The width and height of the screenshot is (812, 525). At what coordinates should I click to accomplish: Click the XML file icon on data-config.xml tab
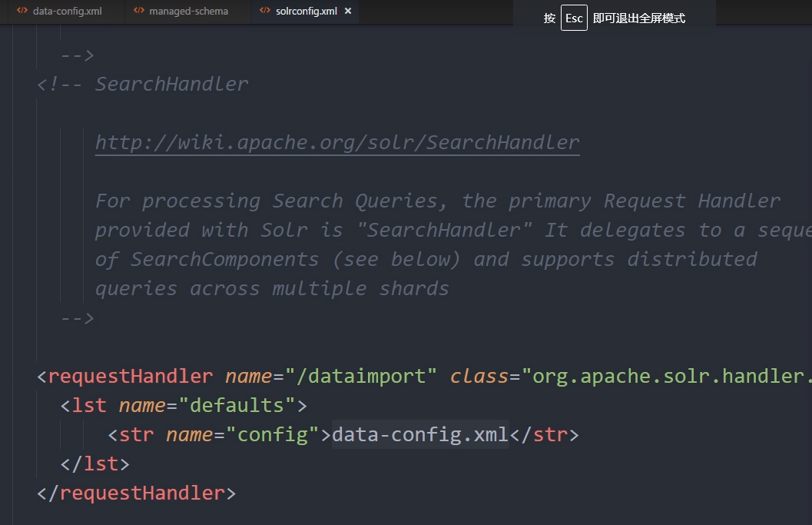(22, 10)
